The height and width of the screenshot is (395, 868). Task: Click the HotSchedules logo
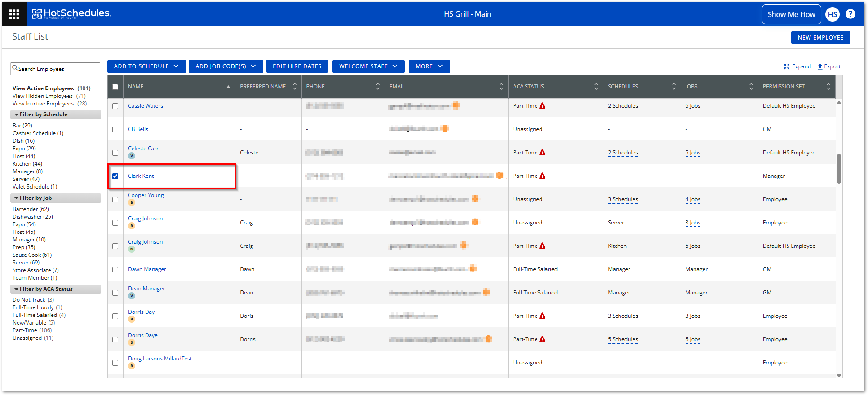tap(71, 14)
